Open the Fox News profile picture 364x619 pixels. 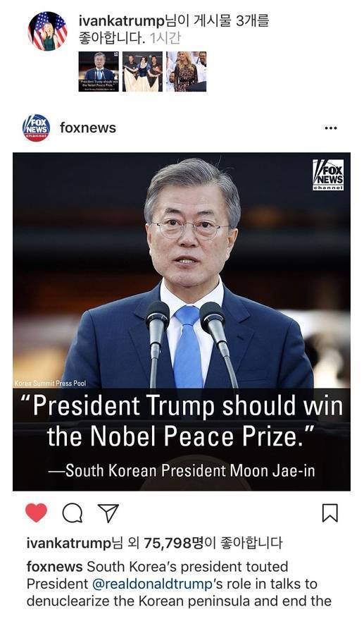click(36, 128)
